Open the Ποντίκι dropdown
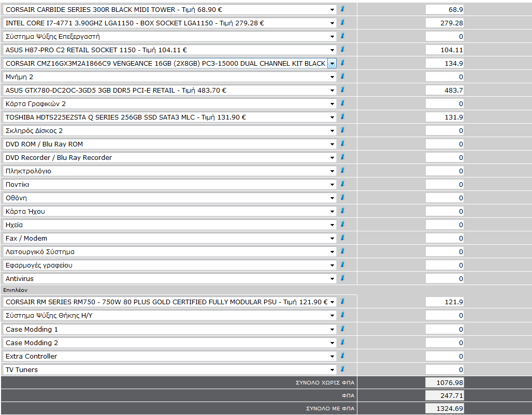 click(x=169, y=184)
